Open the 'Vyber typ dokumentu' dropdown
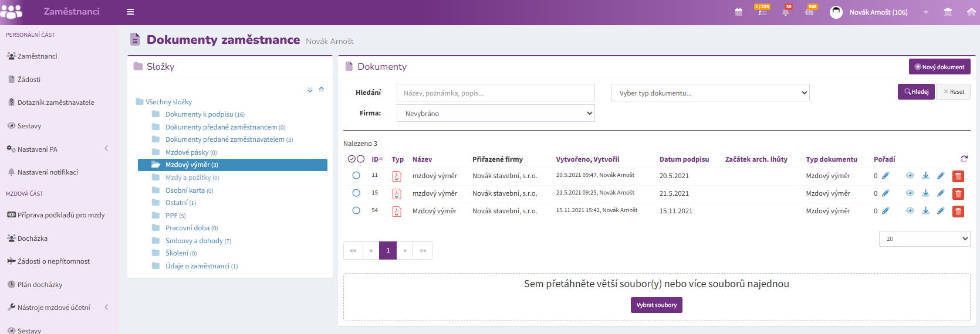The width and height of the screenshot is (980, 334). click(x=710, y=93)
